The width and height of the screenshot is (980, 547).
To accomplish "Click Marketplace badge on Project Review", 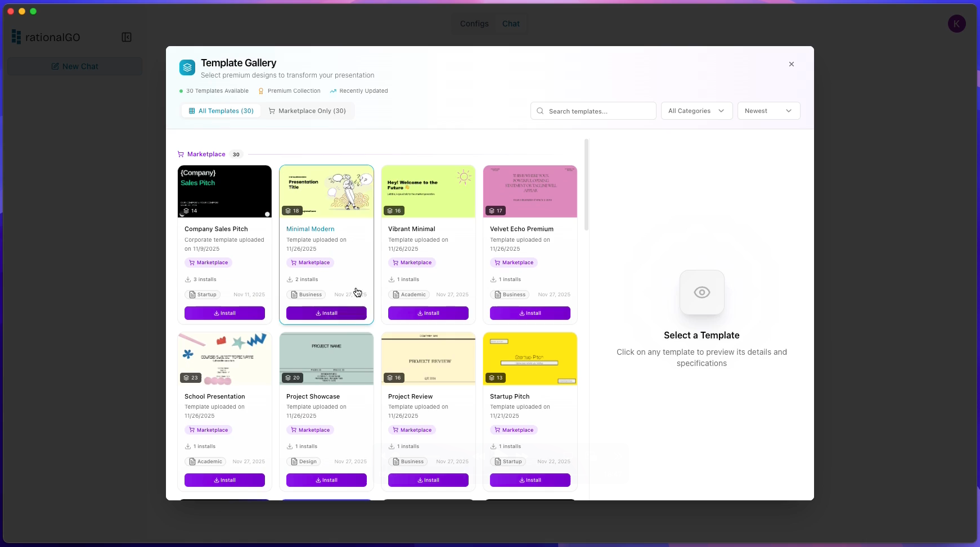I will coord(412,430).
